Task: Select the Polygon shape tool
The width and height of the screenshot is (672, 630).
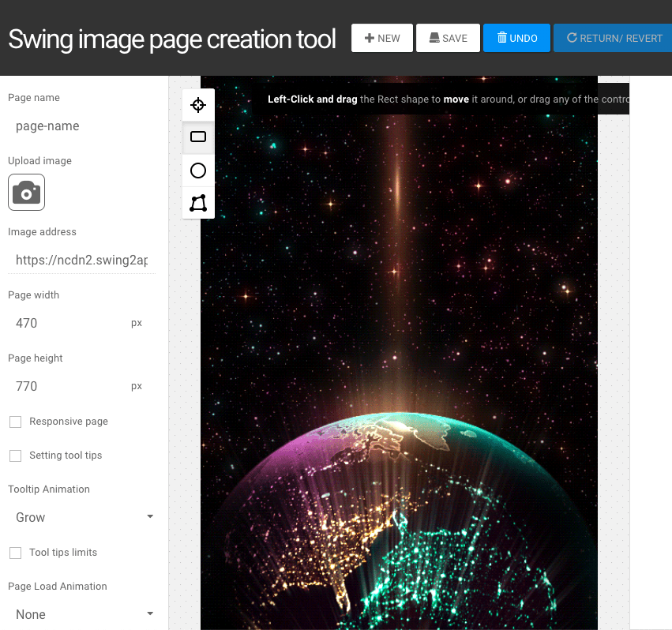Action: pos(198,204)
